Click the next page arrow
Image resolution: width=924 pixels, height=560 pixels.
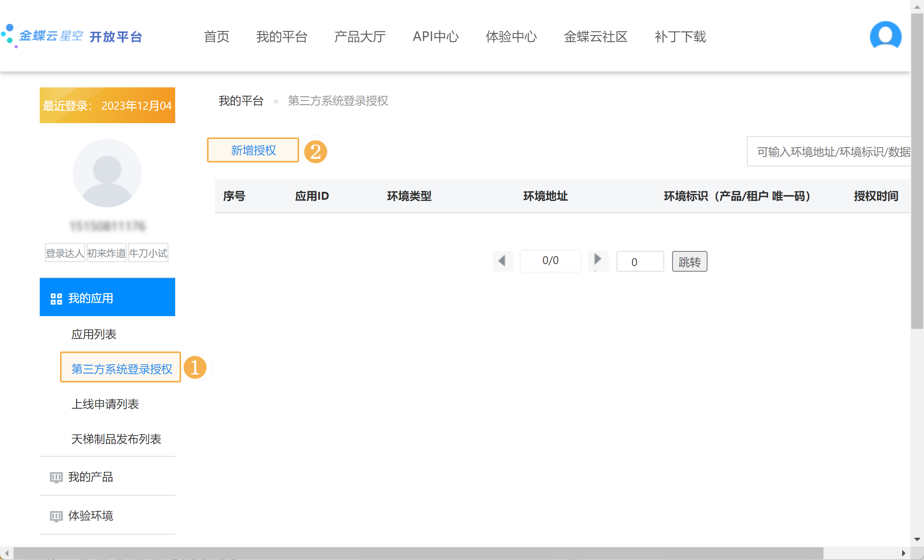point(597,260)
